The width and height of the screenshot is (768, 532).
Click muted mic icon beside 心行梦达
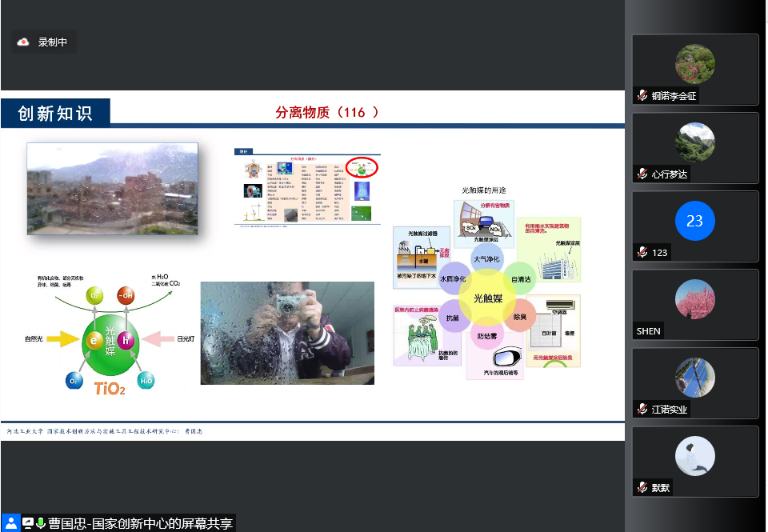pos(642,174)
